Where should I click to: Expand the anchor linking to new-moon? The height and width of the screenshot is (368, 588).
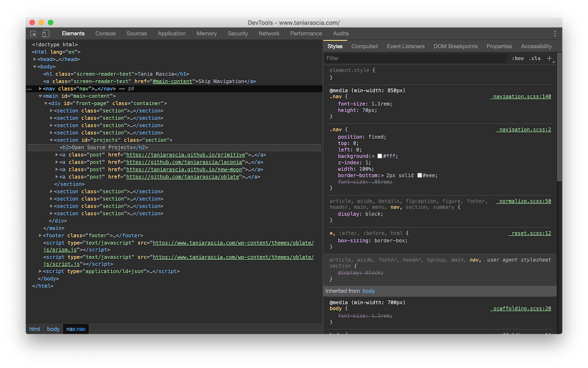pyautogui.click(x=57, y=170)
